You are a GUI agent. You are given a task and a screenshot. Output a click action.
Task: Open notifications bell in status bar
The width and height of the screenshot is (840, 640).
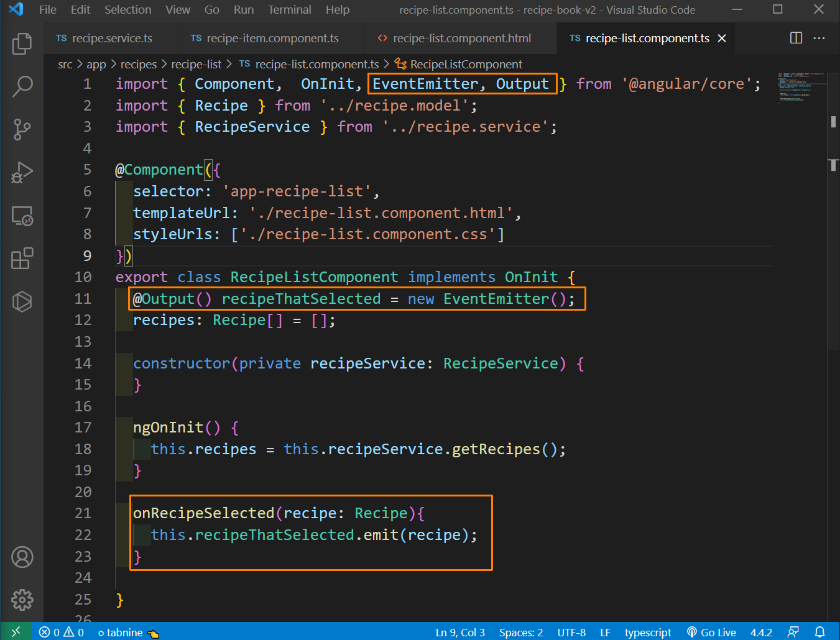point(820,632)
